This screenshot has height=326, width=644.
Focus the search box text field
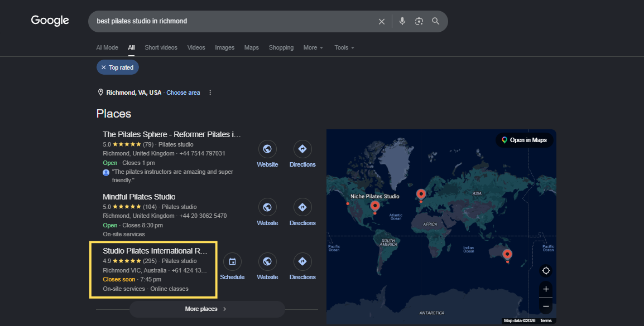(234, 21)
